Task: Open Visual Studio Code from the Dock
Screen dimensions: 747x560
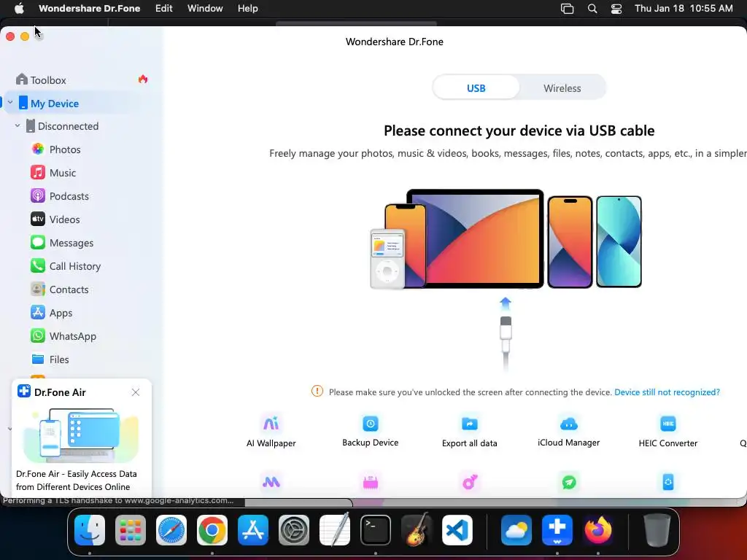Action: [457, 529]
